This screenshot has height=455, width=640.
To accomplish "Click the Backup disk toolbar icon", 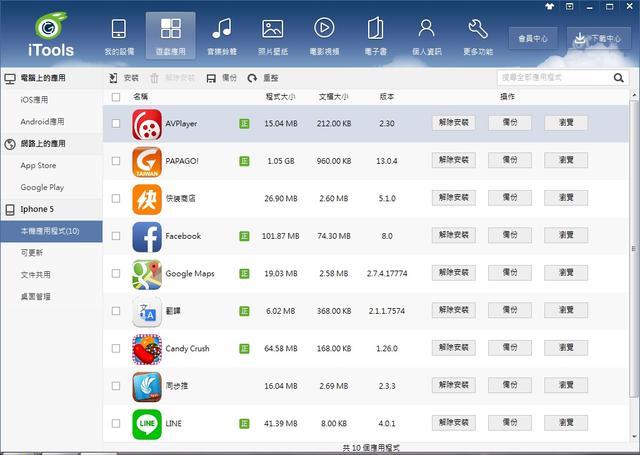I will point(211,78).
